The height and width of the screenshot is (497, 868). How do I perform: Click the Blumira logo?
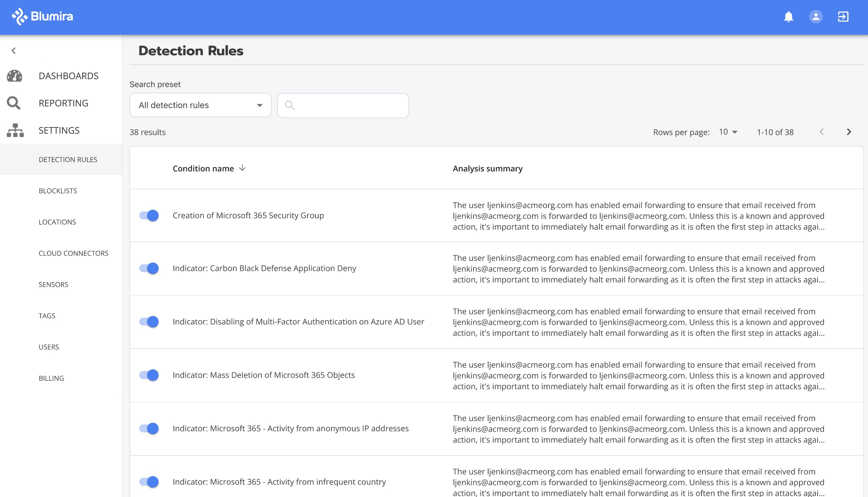pyautogui.click(x=42, y=16)
